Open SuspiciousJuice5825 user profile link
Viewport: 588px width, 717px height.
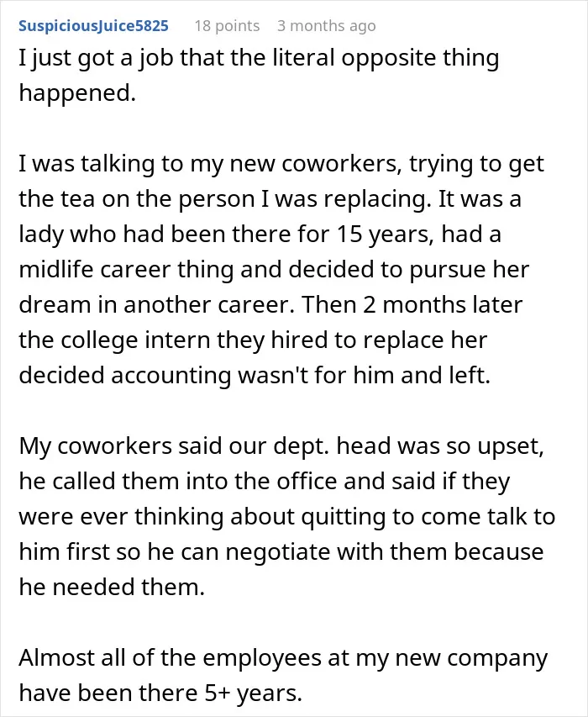coord(93,26)
